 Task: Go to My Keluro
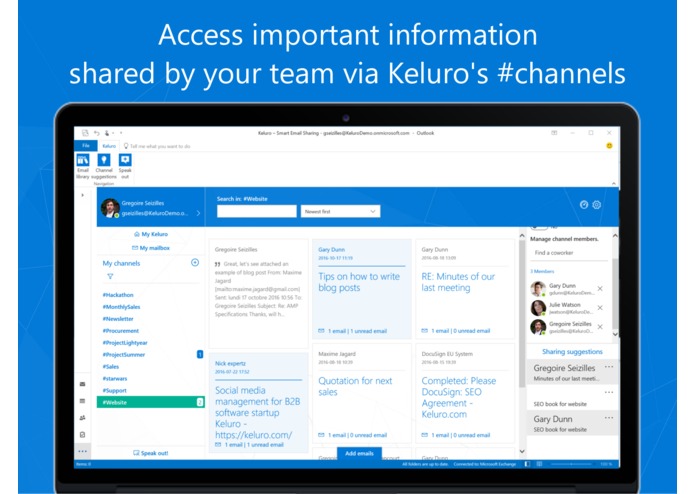tap(151, 234)
